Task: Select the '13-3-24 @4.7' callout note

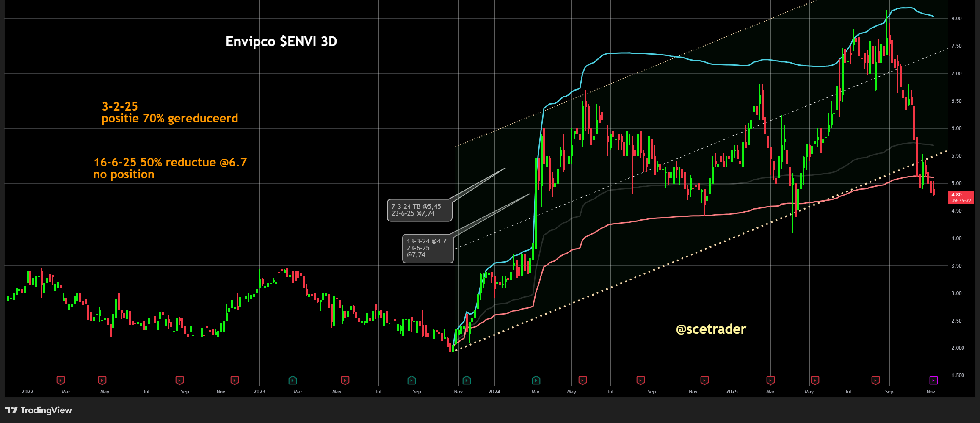Action: click(x=428, y=248)
